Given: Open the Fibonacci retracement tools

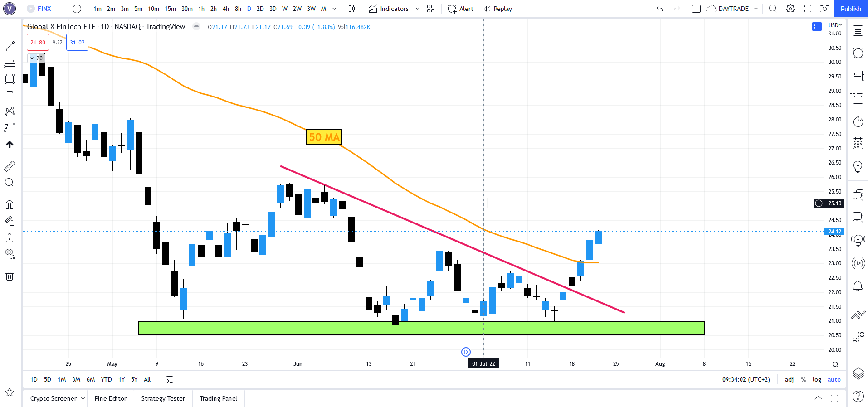Looking at the screenshot, I should (x=10, y=63).
